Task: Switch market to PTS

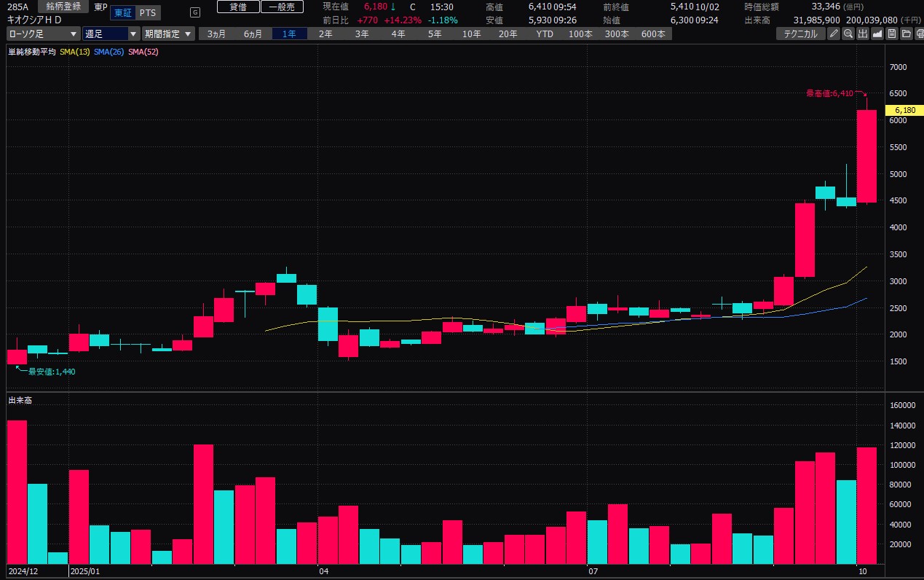Action: (x=147, y=12)
